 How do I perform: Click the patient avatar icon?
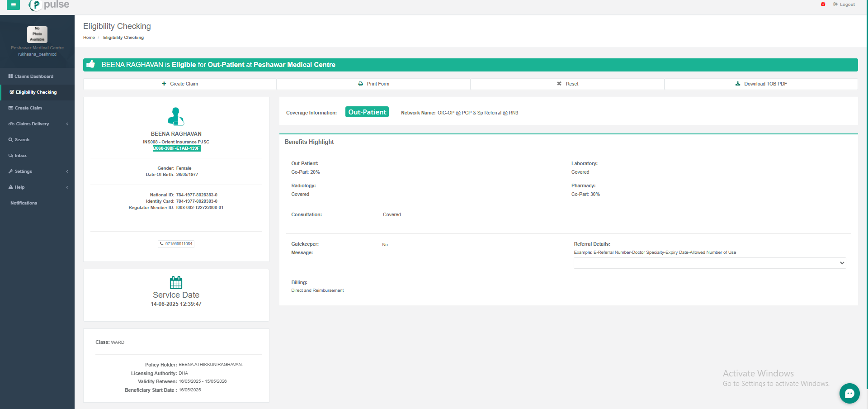point(176,117)
